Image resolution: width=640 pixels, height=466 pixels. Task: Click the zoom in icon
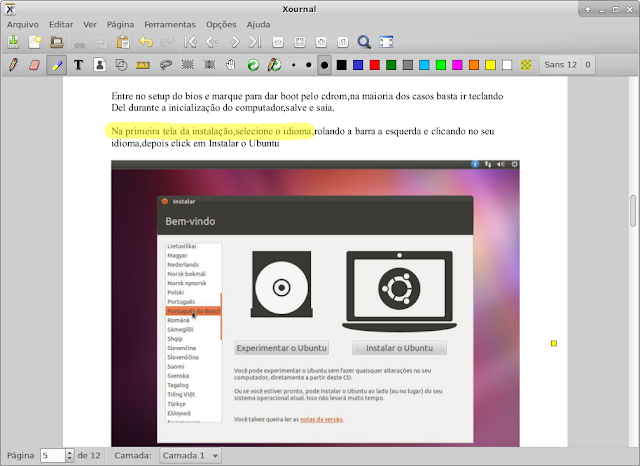pos(321,42)
